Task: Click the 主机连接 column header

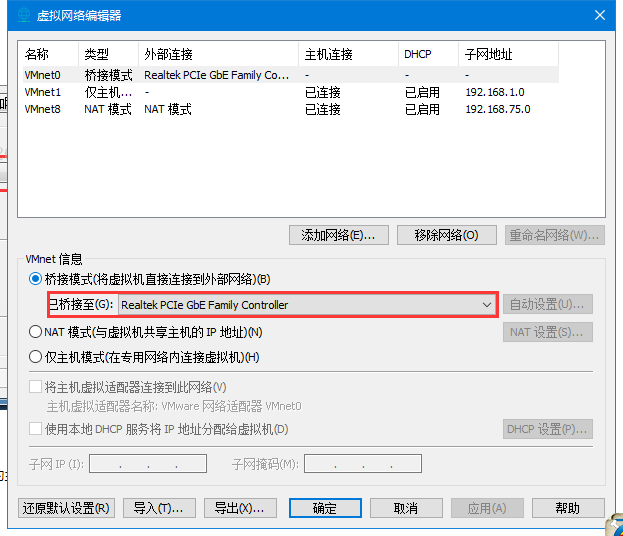Action: tap(348, 54)
